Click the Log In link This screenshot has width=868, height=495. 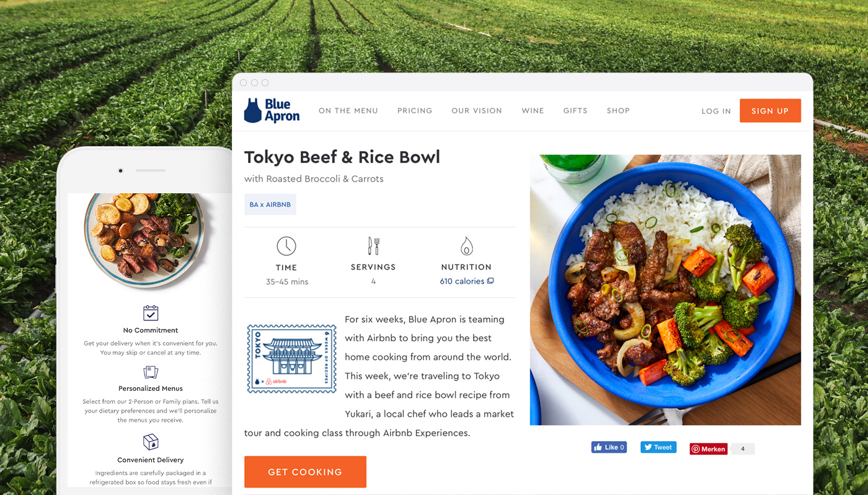(x=716, y=112)
